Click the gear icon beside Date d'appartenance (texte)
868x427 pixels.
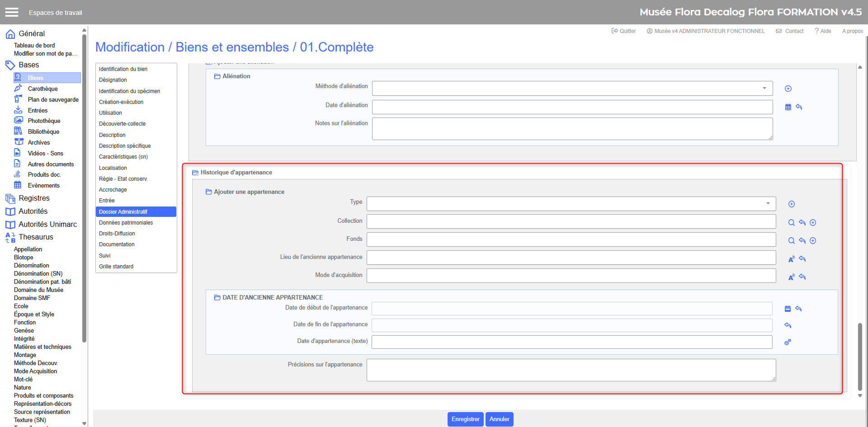click(788, 343)
